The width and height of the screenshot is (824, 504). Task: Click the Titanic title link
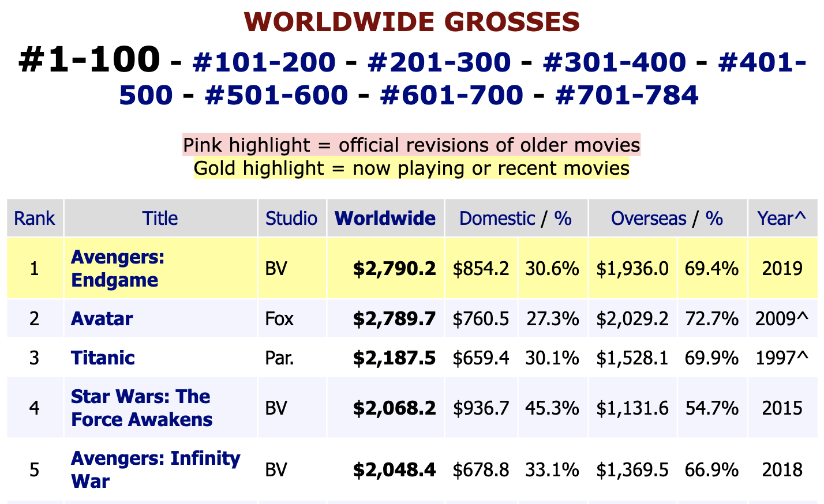coord(103,358)
